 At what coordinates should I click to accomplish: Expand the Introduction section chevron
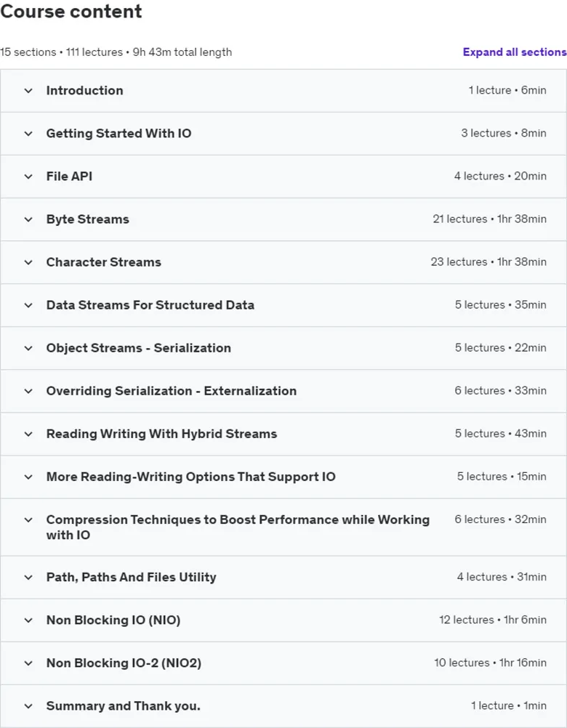pos(28,91)
